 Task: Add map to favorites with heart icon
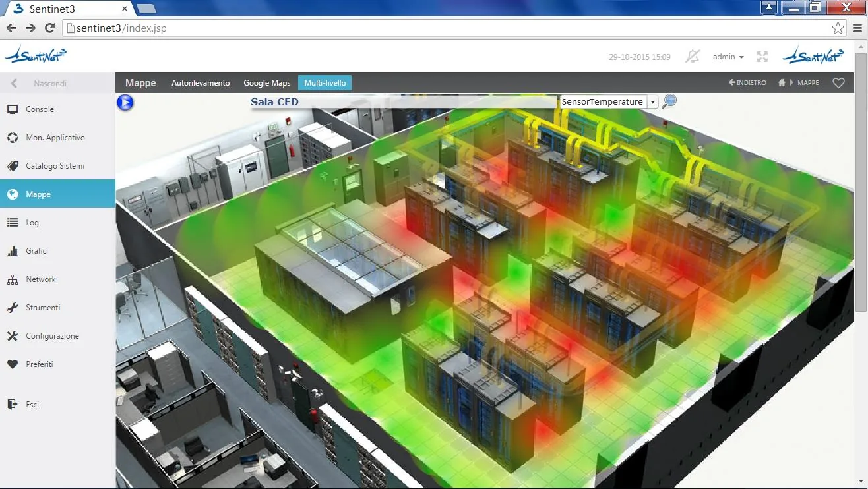pos(838,83)
